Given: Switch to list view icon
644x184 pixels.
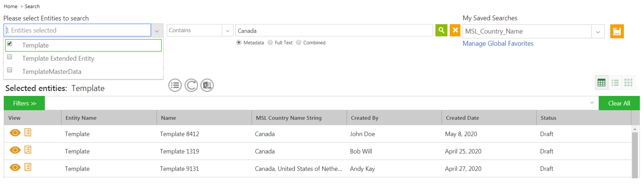Looking at the screenshot, I should 615,83.
